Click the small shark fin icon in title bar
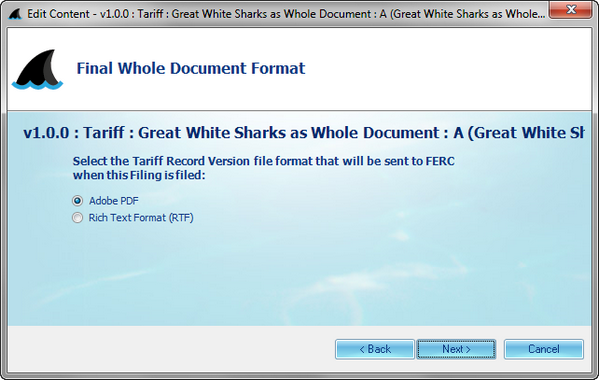The height and width of the screenshot is (380, 599). click(x=15, y=14)
